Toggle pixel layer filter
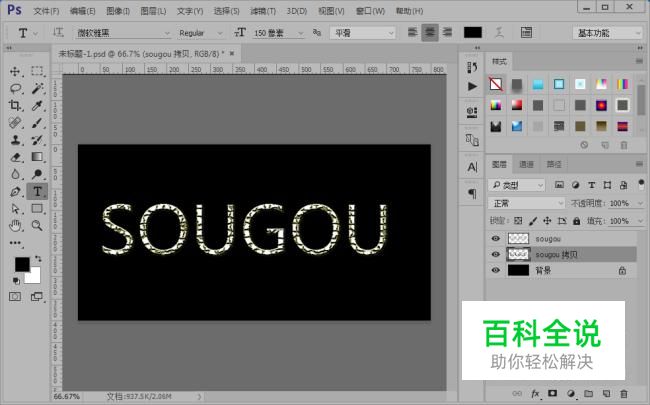Image resolution: width=650 pixels, height=405 pixels. pyautogui.click(x=559, y=185)
